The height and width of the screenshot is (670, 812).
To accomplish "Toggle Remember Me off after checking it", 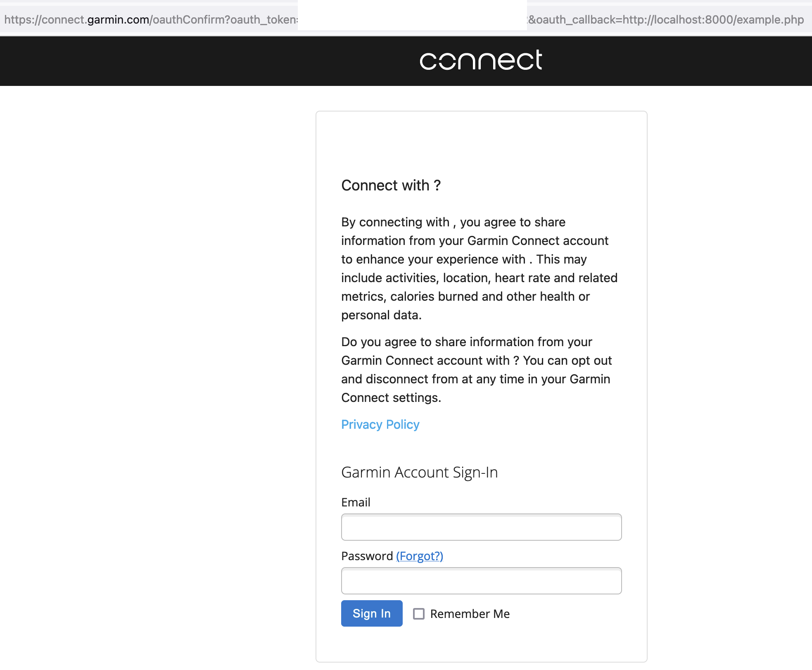I will tap(419, 614).
